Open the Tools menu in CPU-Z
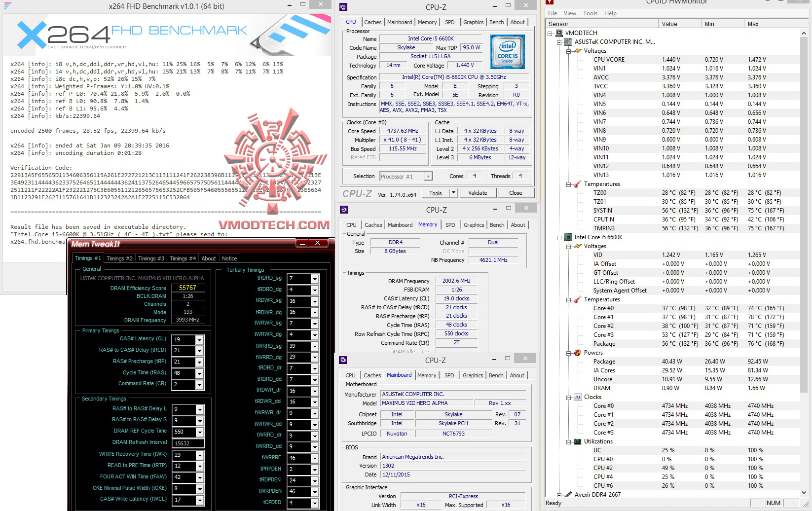This screenshot has height=511, width=812. (436, 193)
